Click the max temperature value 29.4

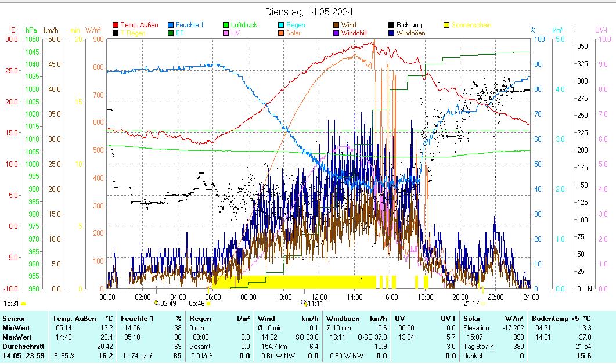click(x=106, y=337)
